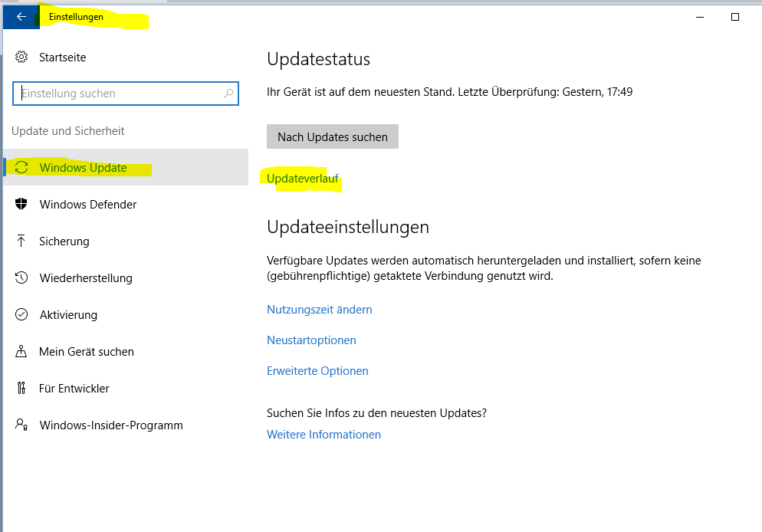The width and height of the screenshot is (762, 532).
Task: Click the Mein Gerät suchen person icon
Action: tap(21, 351)
